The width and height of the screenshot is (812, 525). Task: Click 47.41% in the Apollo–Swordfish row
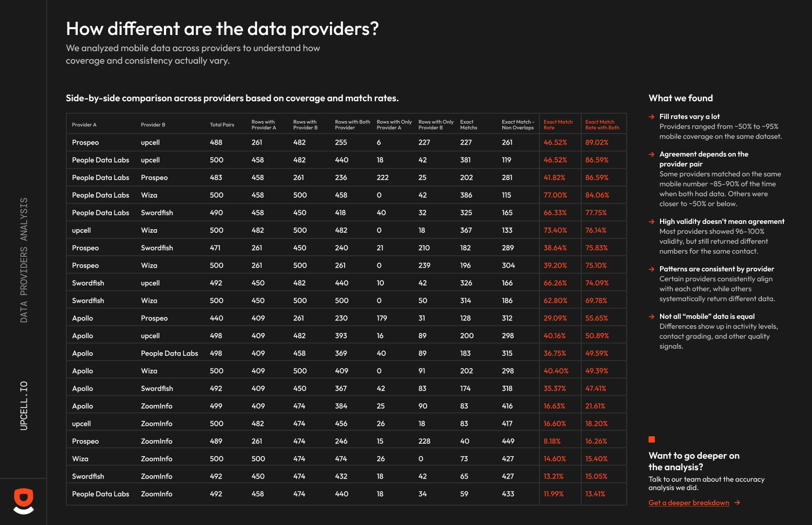click(x=596, y=389)
